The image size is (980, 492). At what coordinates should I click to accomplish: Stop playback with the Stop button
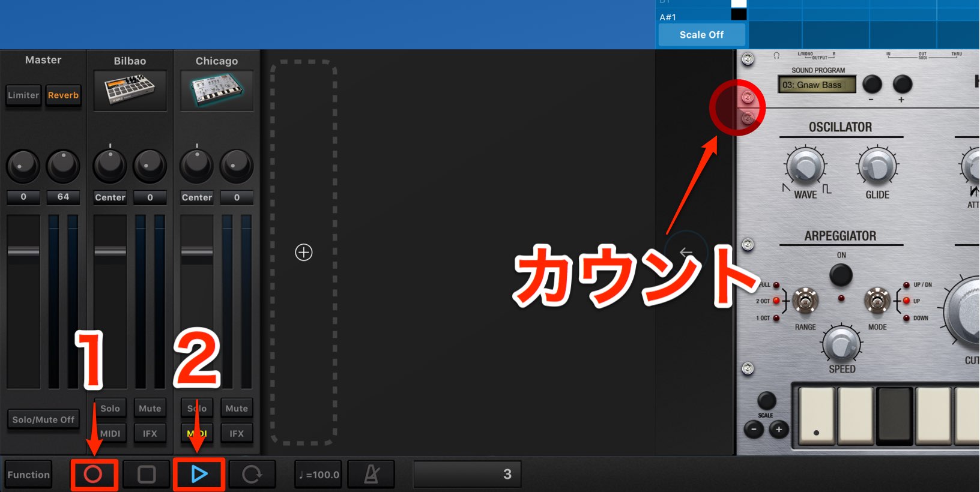tap(146, 475)
